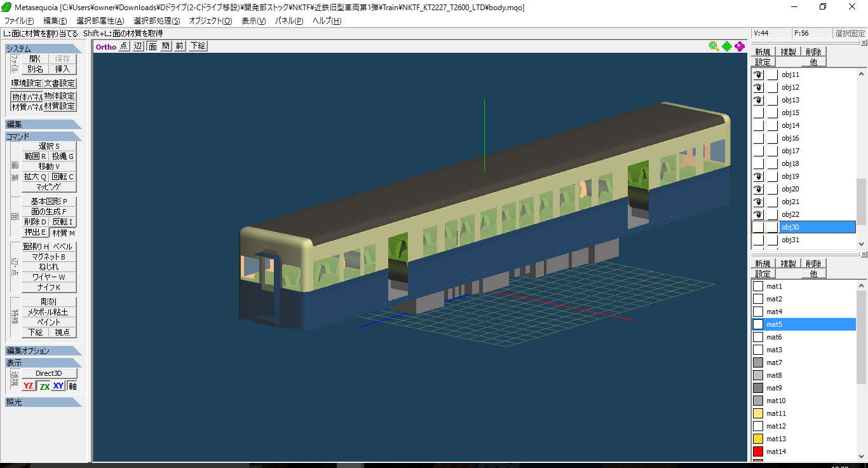Close the object panel with X

(864, 43)
